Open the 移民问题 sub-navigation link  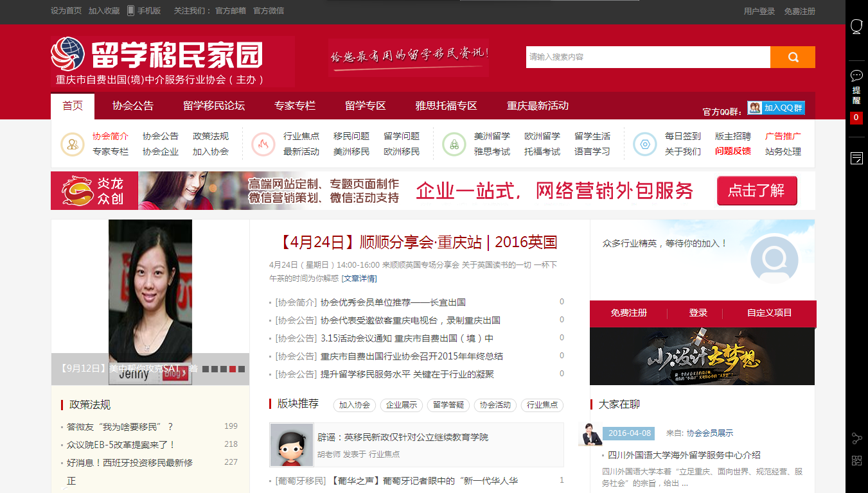coord(351,136)
